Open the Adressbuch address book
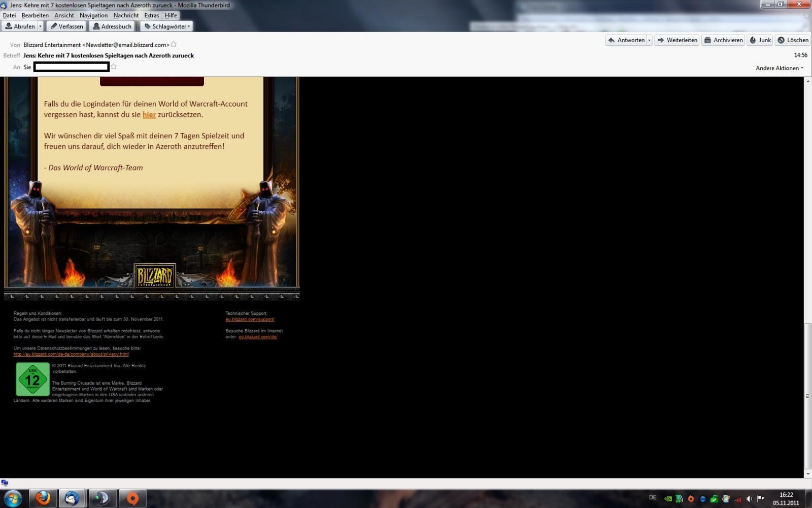Viewport: 812px width, 508px height. (112, 26)
